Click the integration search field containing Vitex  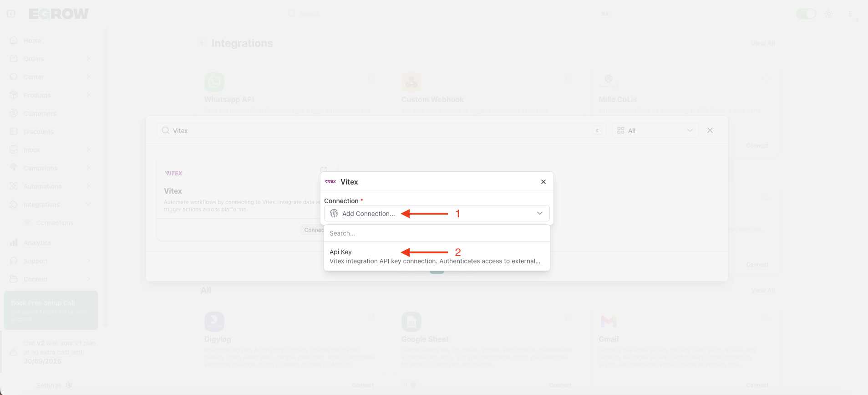(x=381, y=130)
